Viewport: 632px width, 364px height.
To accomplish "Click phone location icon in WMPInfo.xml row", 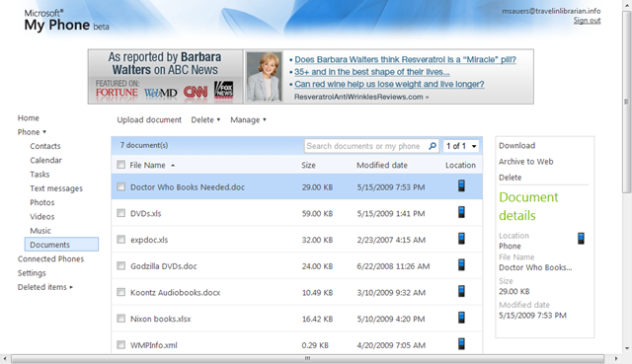I will (461, 343).
